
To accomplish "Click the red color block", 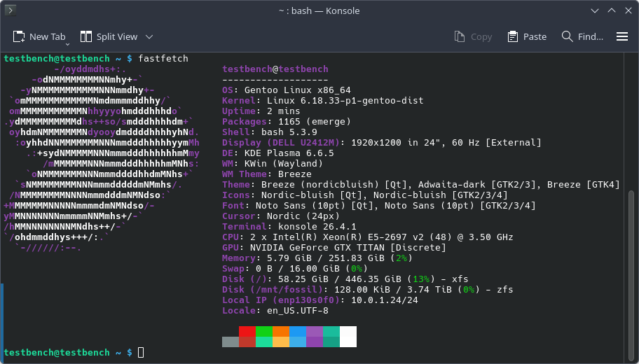I will [247, 331].
